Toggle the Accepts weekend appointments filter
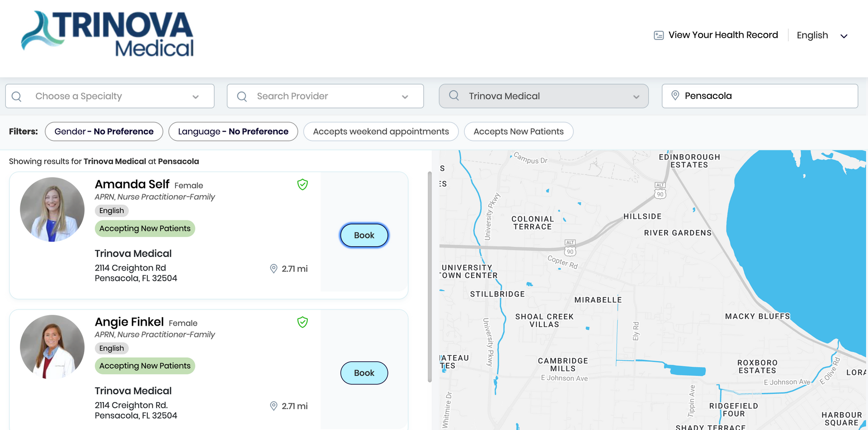The image size is (868, 430). click(381, 131)
